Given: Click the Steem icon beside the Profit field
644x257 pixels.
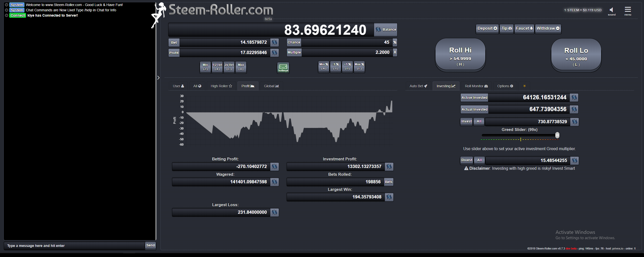Looking at the screenshot, I should point(275,53).
